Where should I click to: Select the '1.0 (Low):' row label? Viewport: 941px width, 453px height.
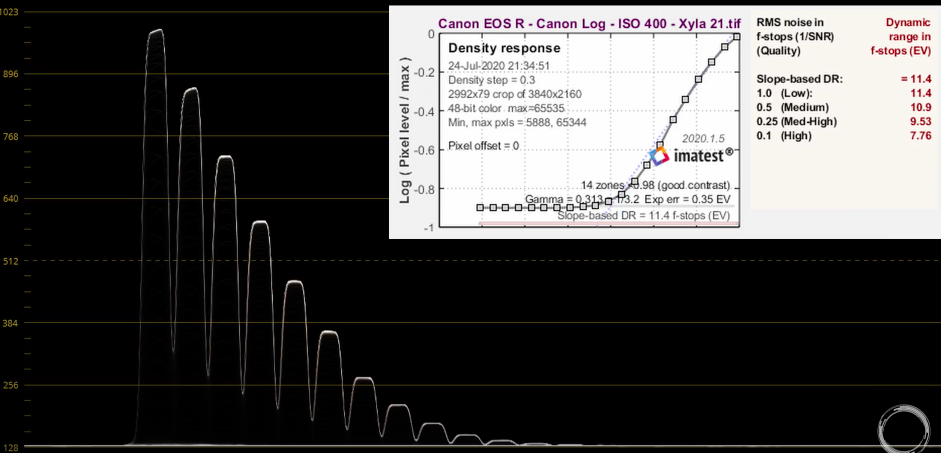click(784, 94)
